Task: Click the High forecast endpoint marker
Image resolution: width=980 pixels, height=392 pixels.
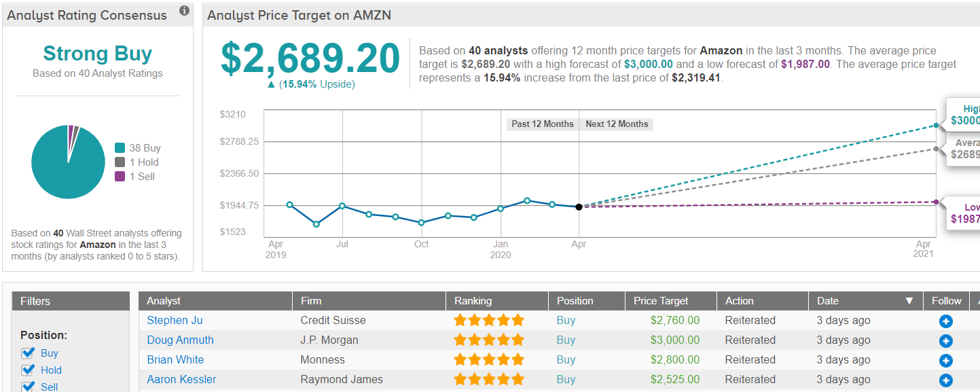Action: 937,125
